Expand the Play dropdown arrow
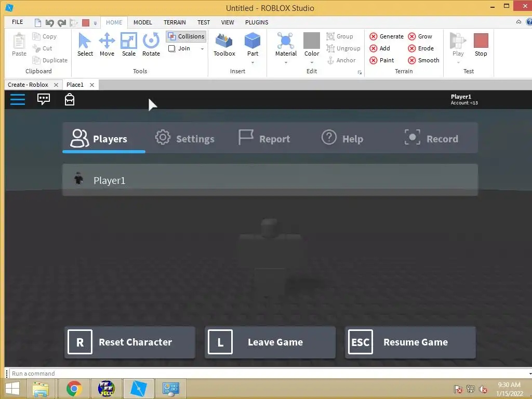This screenshot has width=532, height=399. coord(458,62)
